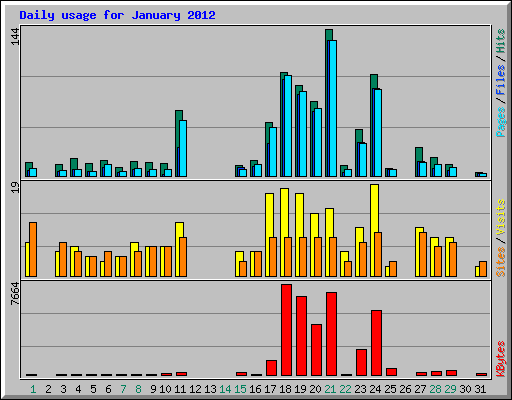Click the day 24 yellow visits bar
Image resolution: width=512 pixels, height=400 pixels.
(x=374, y=230)
